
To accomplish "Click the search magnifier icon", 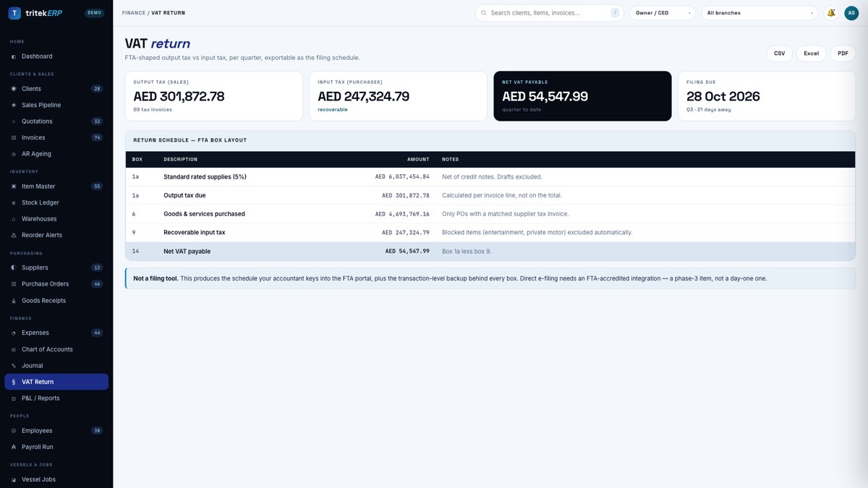I will [484, 13].
